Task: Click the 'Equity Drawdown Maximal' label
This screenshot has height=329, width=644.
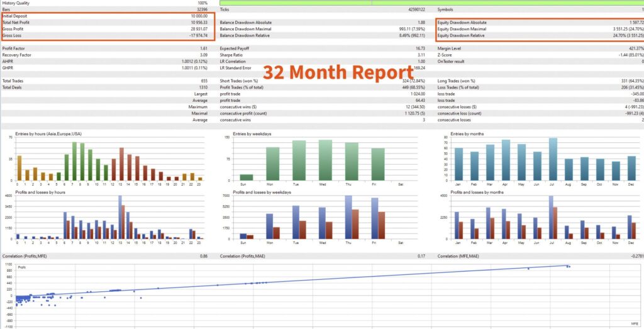Action: (x=462, y=29)
